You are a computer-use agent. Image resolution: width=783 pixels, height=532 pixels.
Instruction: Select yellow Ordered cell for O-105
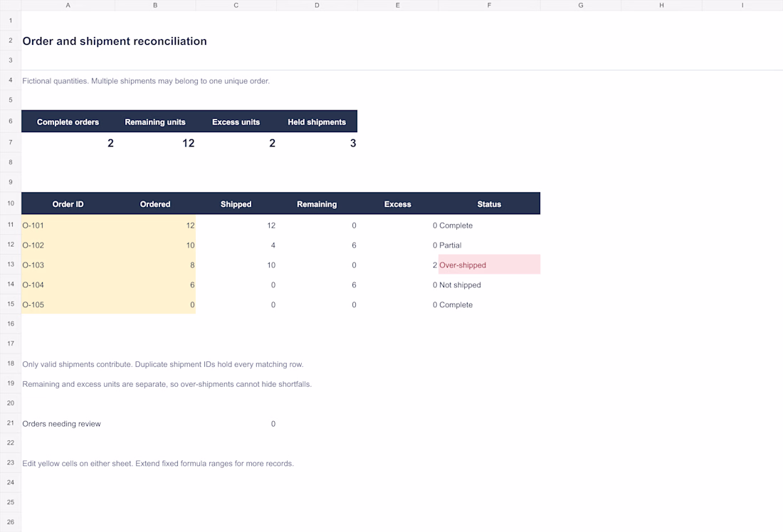pos(155,304)
